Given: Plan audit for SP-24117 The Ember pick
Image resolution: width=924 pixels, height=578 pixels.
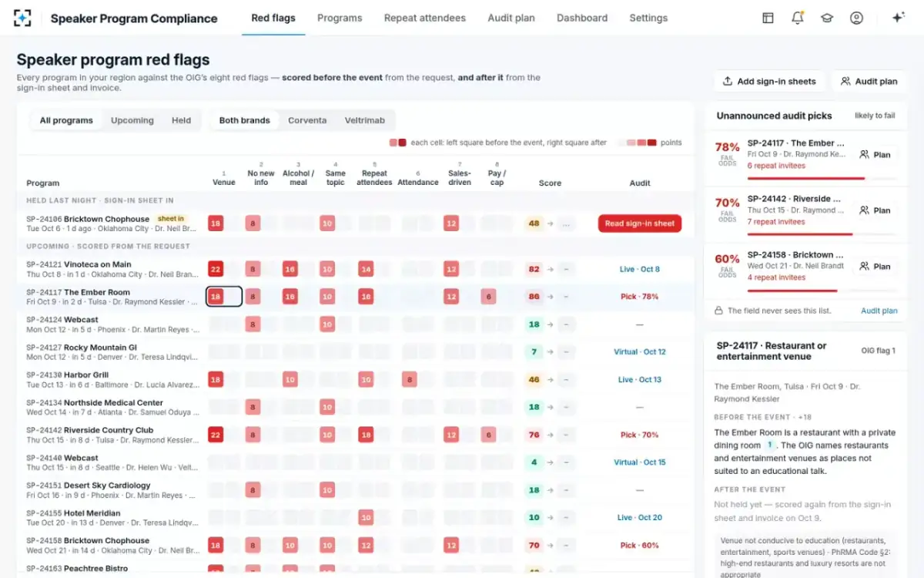Looking at the screenshot, I should pyautogui.click(x=875, y=154).
